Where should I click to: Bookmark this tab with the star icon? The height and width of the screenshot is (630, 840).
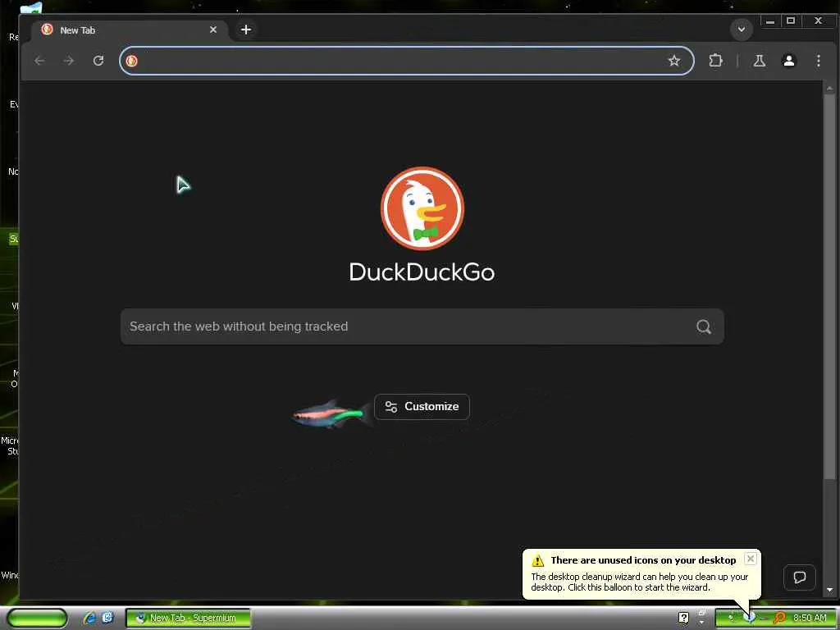click(674, 61)
